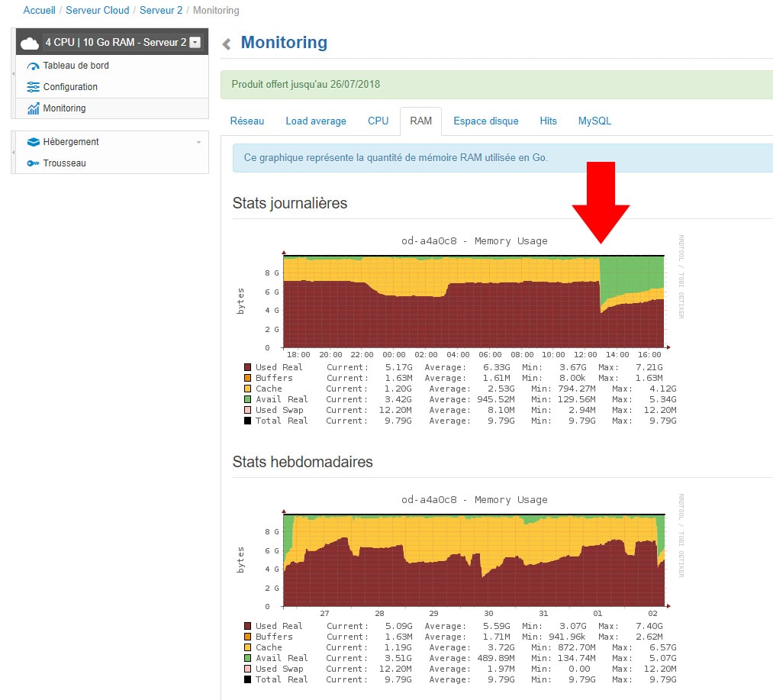
Task: Click the Monitoring page title
Action: coord(284,43)
